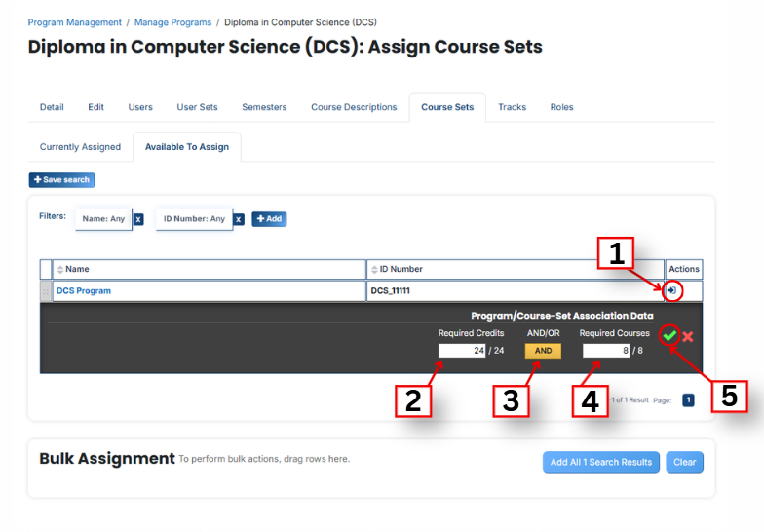Image resolution: width=764 pixels, height=532 pixels.
Task: Switch to Currently Assigned sub-tab
Action: coord(80,147)
